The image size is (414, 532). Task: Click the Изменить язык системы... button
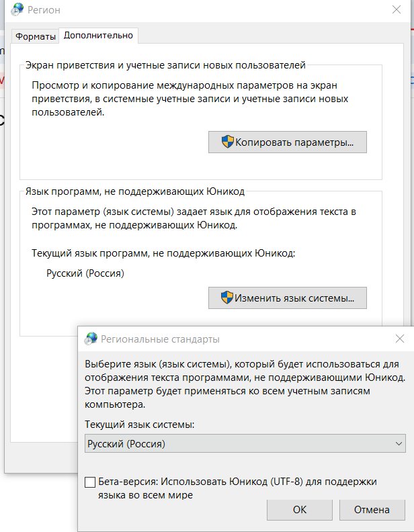pyautogui.click(x=288, y=298)
